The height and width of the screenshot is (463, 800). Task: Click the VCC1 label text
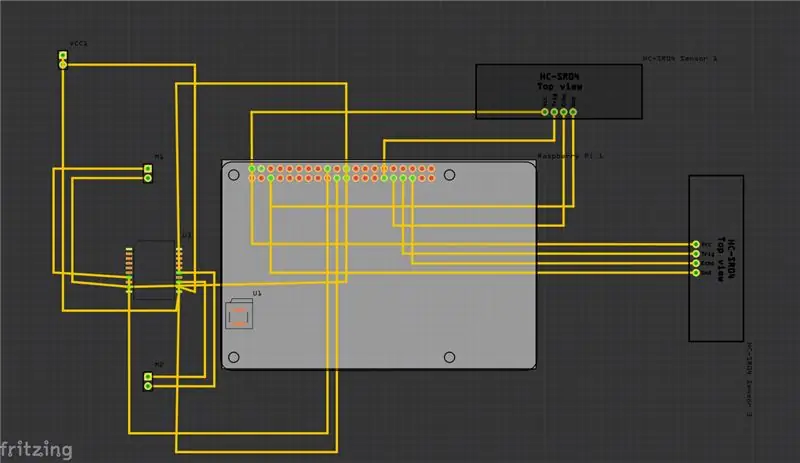pyautogui.click(x=79, y=43)
